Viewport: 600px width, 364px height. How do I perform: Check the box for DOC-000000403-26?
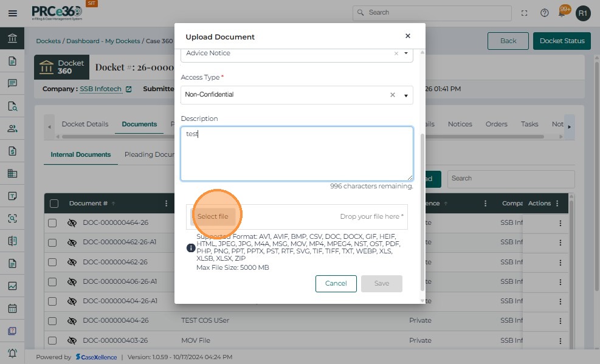(x=52, y=340)
